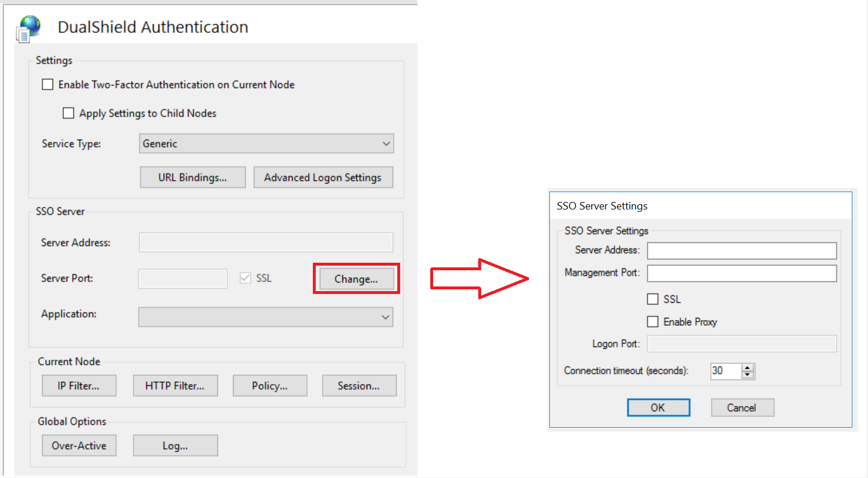Open the HTTP Filter settings
Viewport: 868px width, 478px height.
[x=175, y=386]
